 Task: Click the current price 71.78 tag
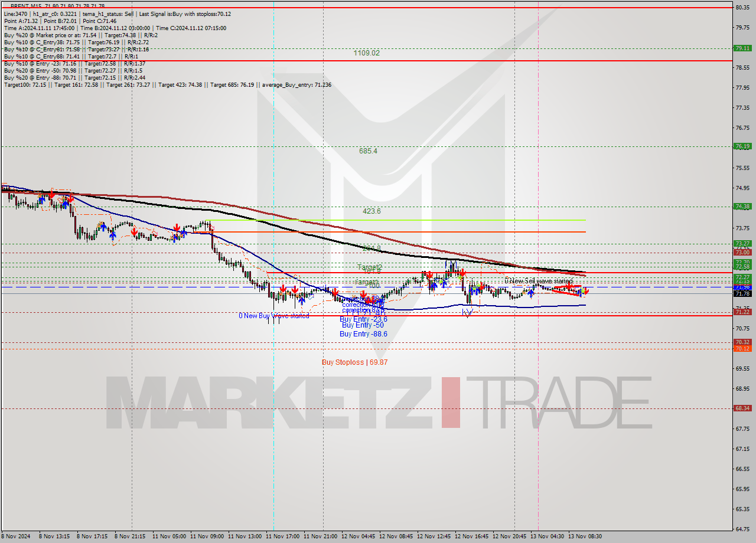click(x=742, y=293)
